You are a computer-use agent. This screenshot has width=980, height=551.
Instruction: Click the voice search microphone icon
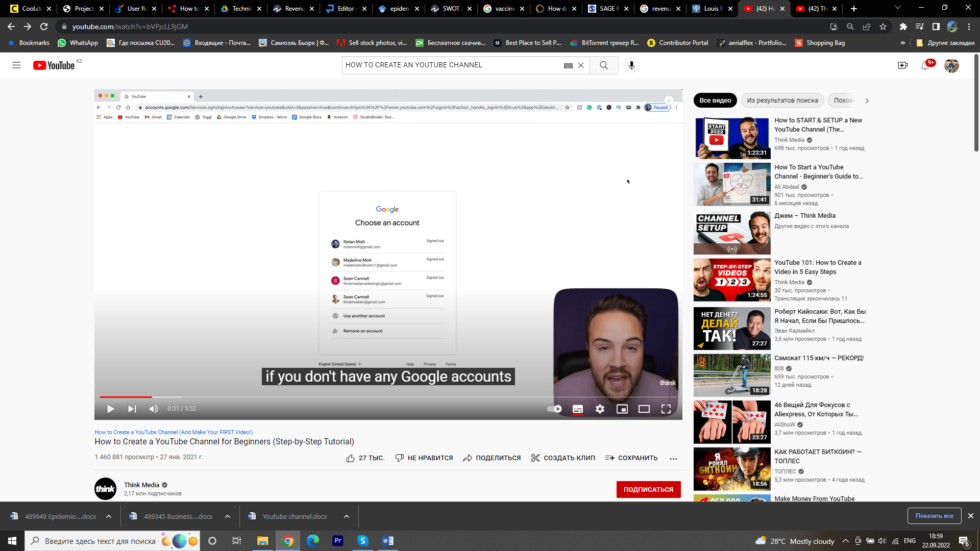click(x=631, y=65)
